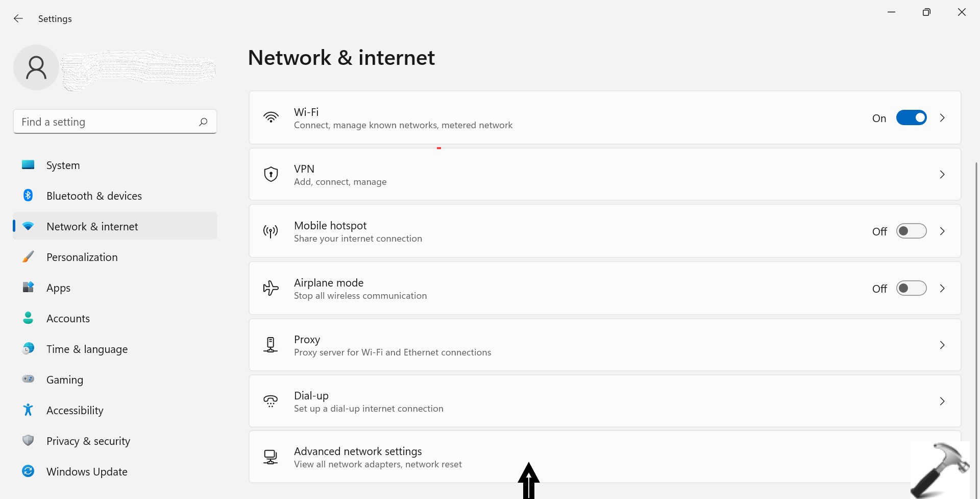
Task: Click the Airplane mode plane icon
Action: coord(271,288)
